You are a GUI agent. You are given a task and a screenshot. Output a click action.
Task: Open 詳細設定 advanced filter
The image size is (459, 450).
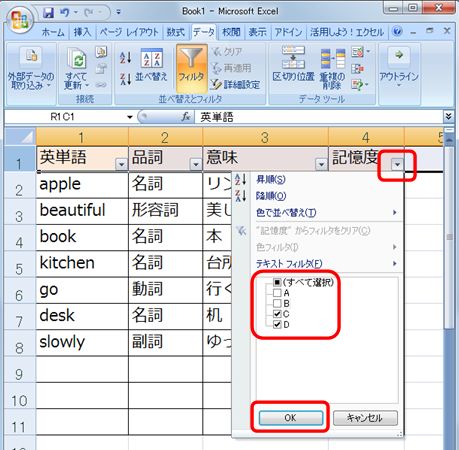click(236, 84)
